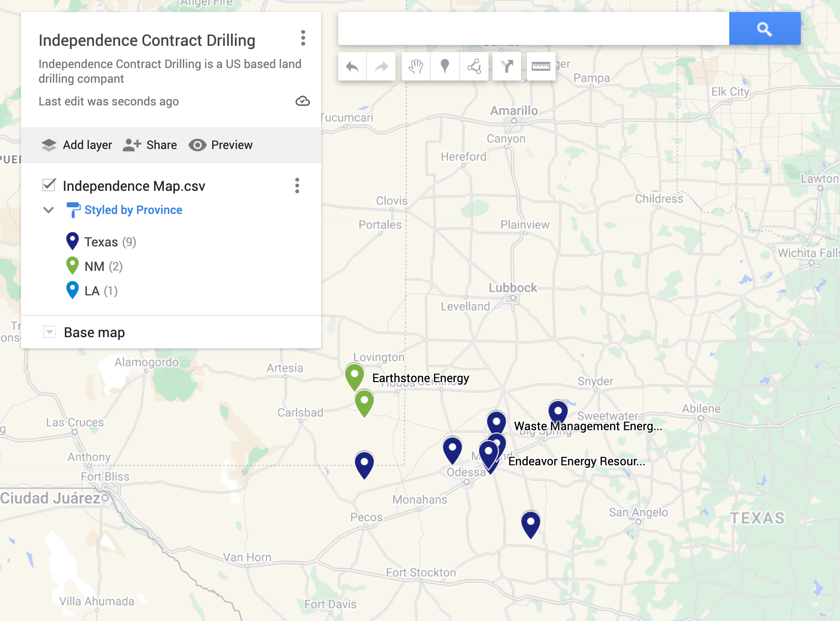Open Styled by Province settings
Viewport: 840px width, 621px height.
click(x=133, y=210)
